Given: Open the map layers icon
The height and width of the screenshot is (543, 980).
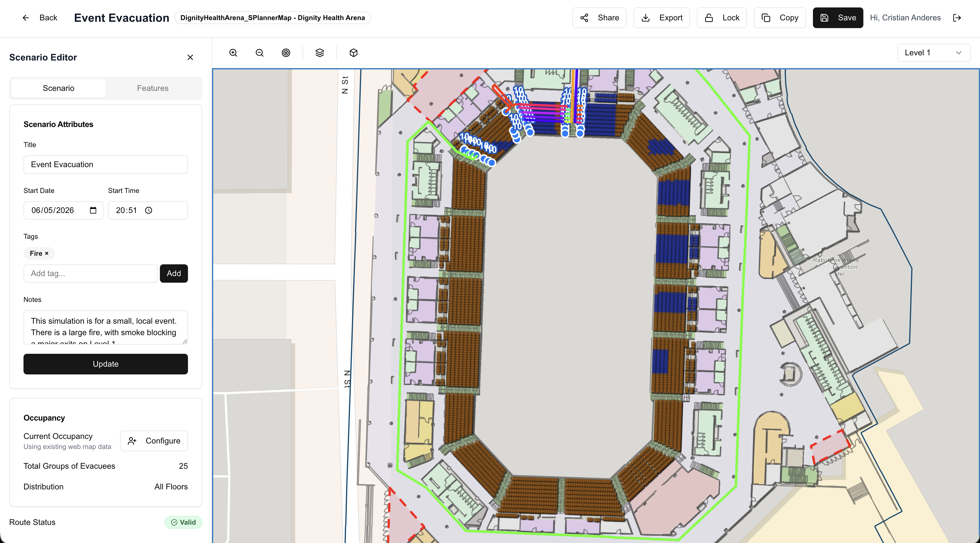Looking at the screenshot, I should (320, 53).
